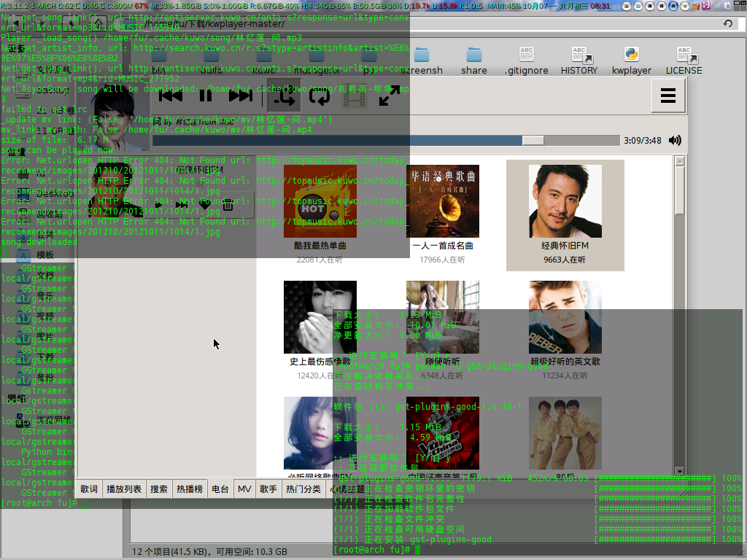Click the file manager status bar text
747x560 pixels.
click(209, 551)
